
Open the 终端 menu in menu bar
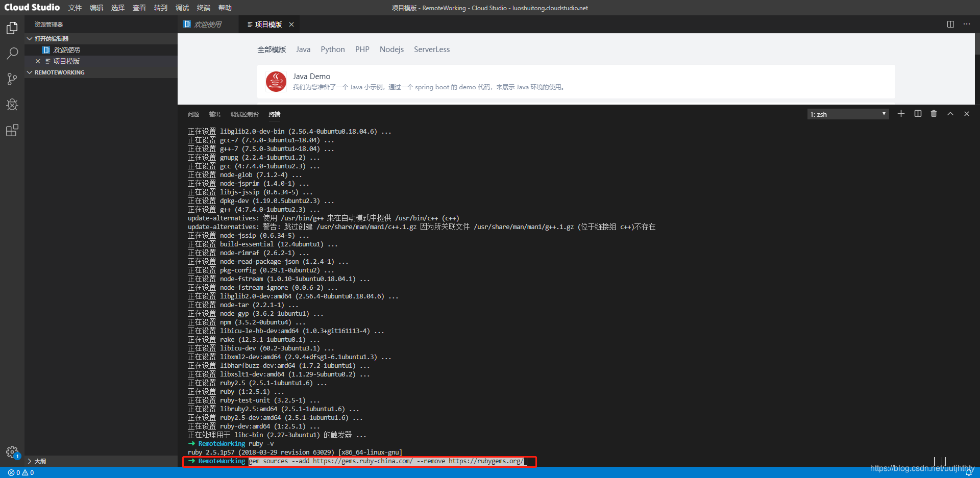point(204,8)
